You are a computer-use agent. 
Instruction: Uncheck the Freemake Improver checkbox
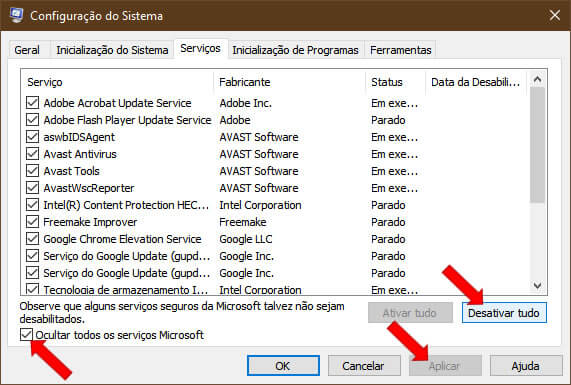[x=32, y=222]
